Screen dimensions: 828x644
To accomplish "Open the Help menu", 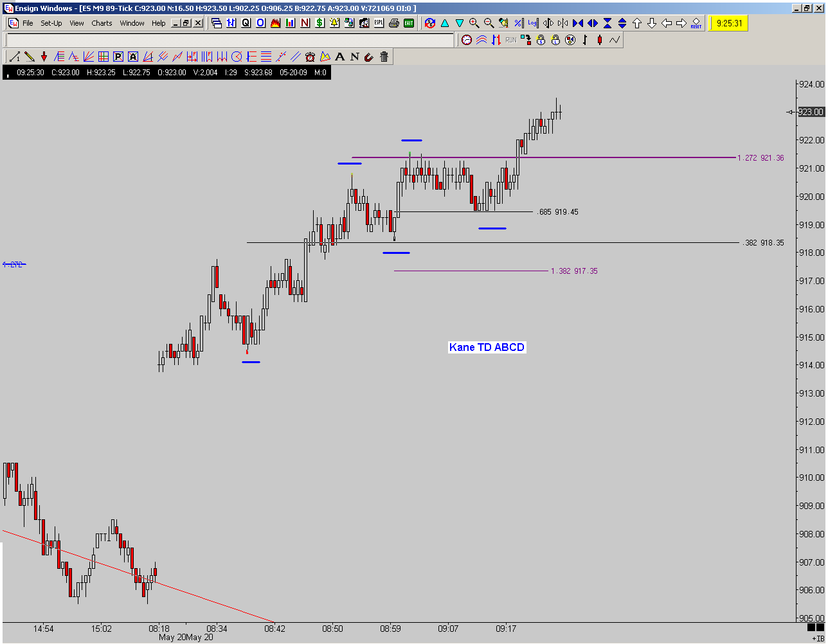I will click(x=159, y=23).
